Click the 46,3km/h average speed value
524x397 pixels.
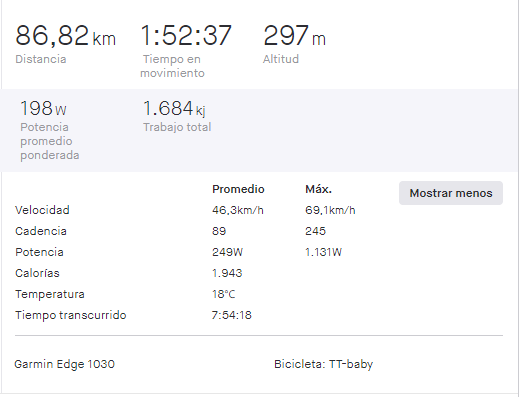coord(238,210)
